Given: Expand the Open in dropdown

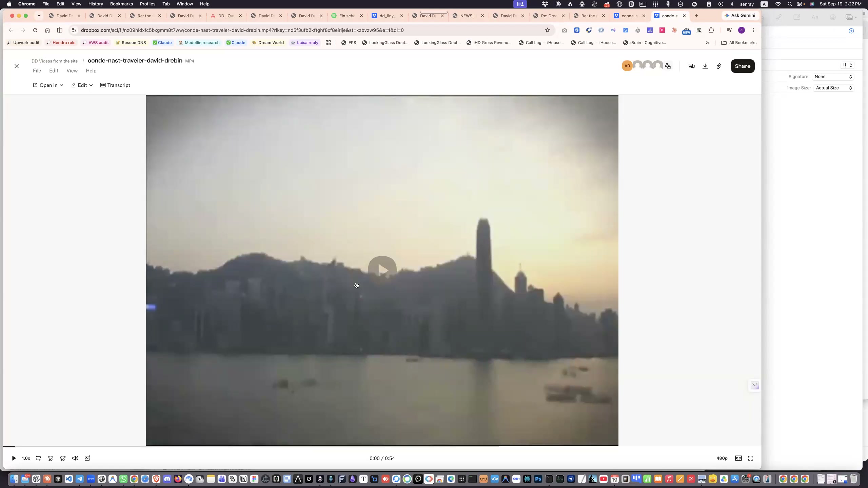Looking at the screenshot, I should 48,85.
